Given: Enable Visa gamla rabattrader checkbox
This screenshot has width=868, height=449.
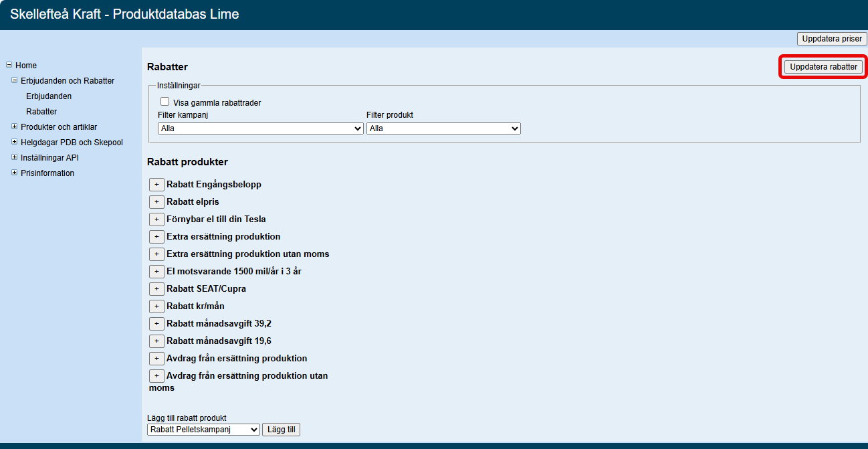Looking at the screenshot, I should [165, 102].
